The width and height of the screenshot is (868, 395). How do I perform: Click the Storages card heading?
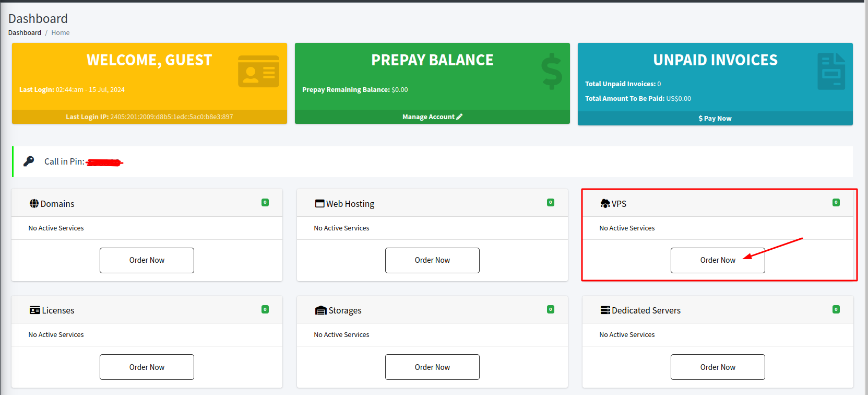point(345,310)
